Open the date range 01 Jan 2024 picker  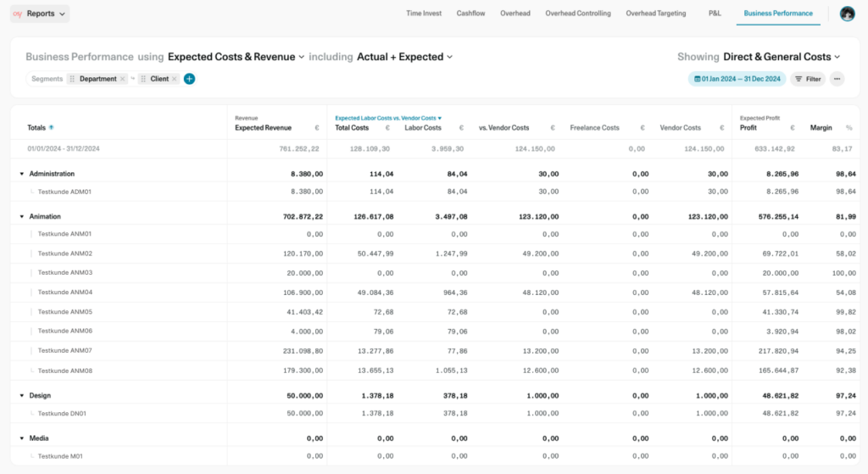[x=737, y=79]
